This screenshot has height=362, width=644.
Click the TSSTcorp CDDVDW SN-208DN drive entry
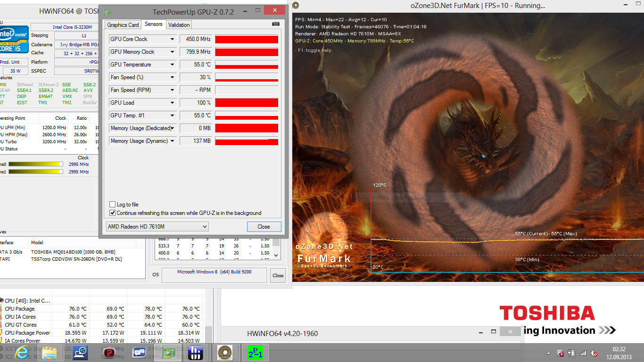point(76,259)
